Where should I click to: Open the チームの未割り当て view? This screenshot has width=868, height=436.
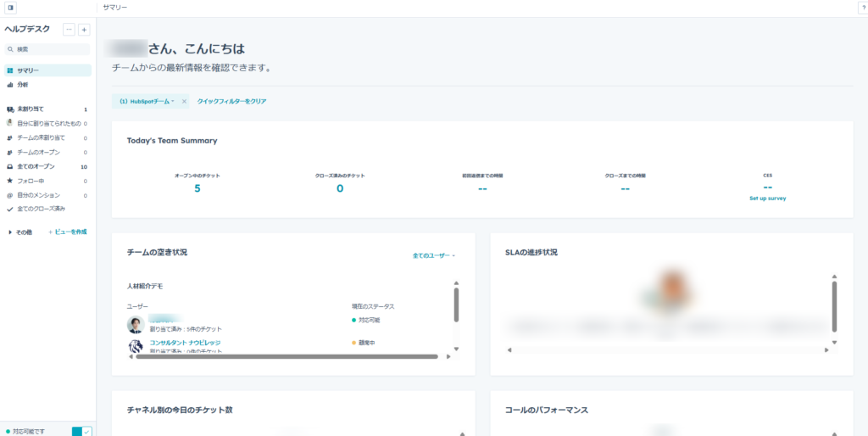tap(47, 137)
